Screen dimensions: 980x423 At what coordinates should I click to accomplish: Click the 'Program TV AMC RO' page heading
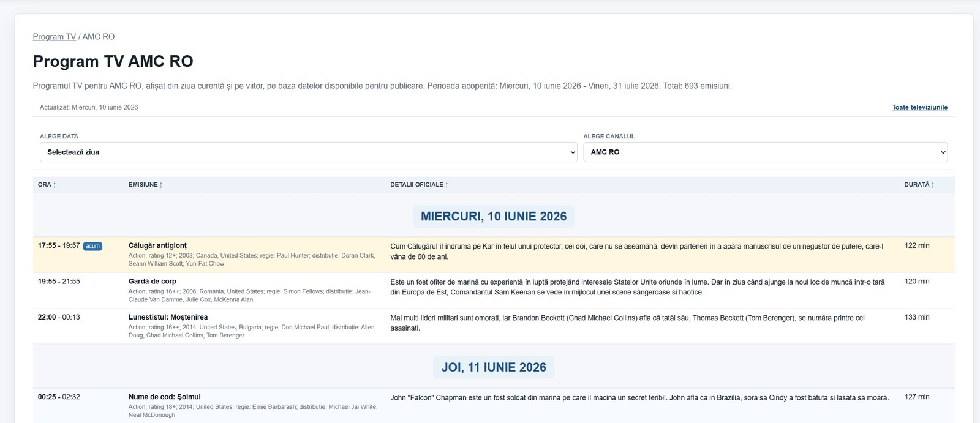pos(113,61)
